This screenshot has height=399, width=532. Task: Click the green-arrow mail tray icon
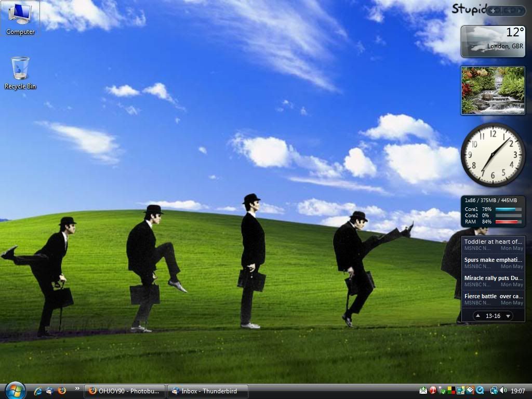423,391
